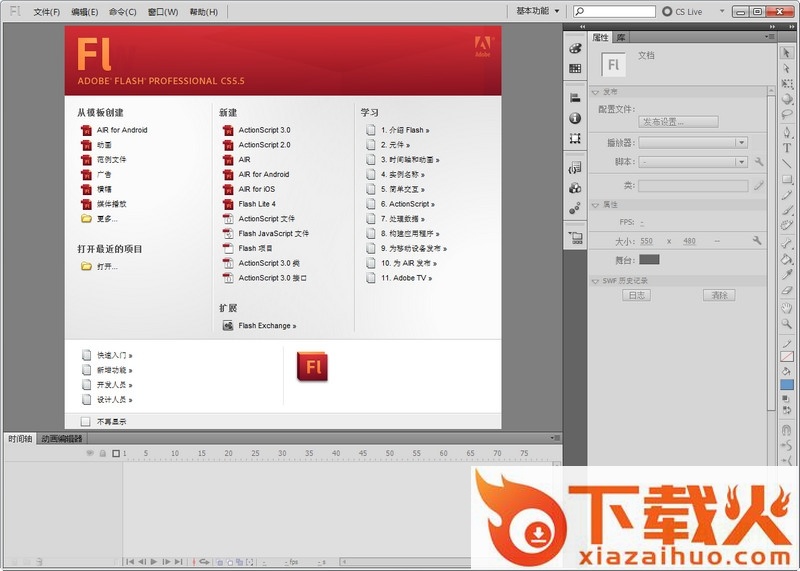This screenshot has height=571, width=800.
Task: Click black and white default colors
Action: coord(786,398)
